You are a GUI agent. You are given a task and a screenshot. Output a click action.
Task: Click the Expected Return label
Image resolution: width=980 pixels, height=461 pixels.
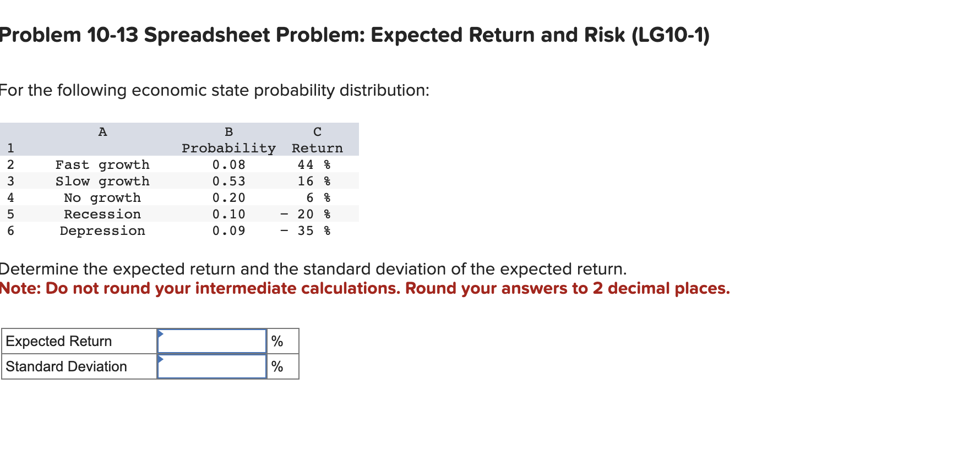59,341
